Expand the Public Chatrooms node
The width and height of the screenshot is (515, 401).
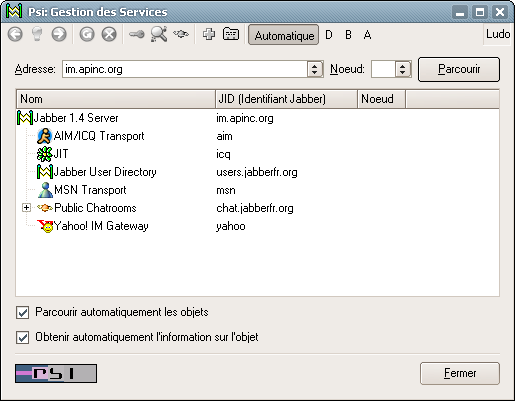coord(26,208)
